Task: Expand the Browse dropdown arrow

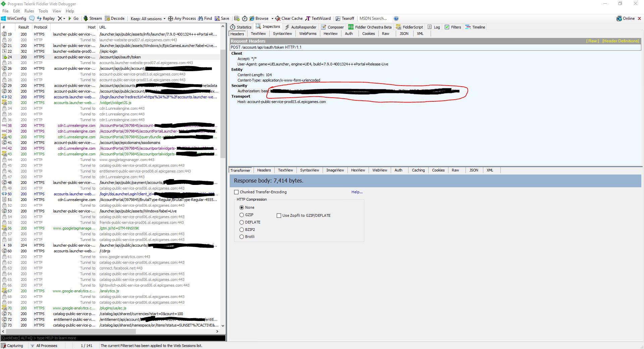Action: point(272,18)
